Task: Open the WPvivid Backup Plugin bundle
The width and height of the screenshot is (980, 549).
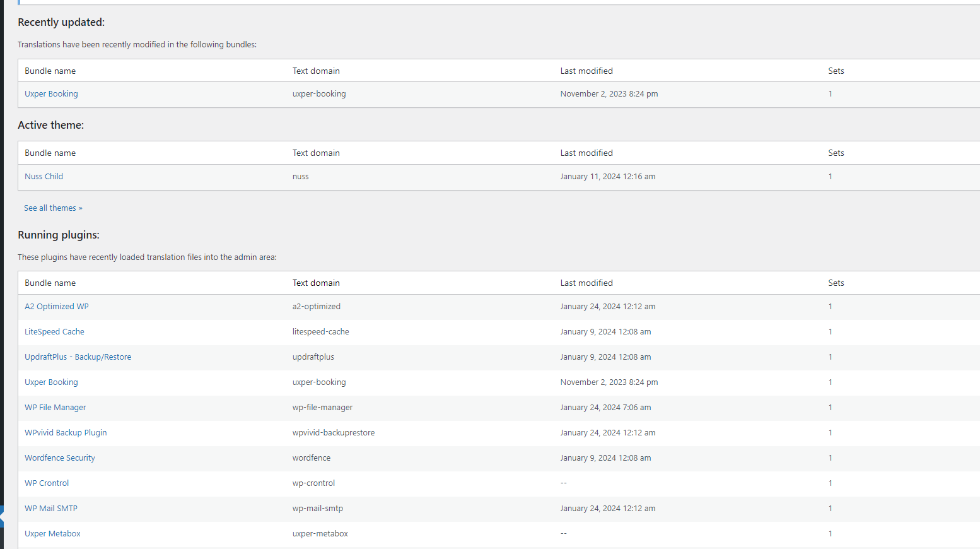Action: tap(66, 432)
